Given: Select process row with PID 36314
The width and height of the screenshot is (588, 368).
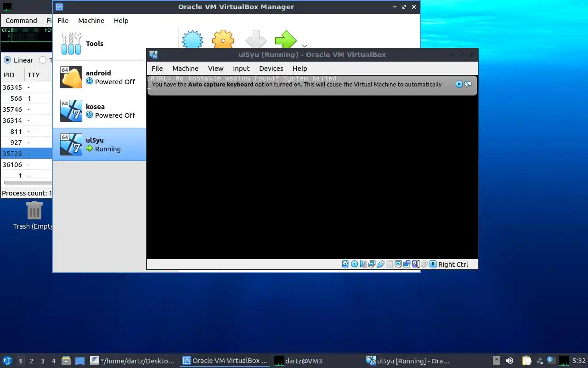Looking at the screenshot, I should [27, 121].
